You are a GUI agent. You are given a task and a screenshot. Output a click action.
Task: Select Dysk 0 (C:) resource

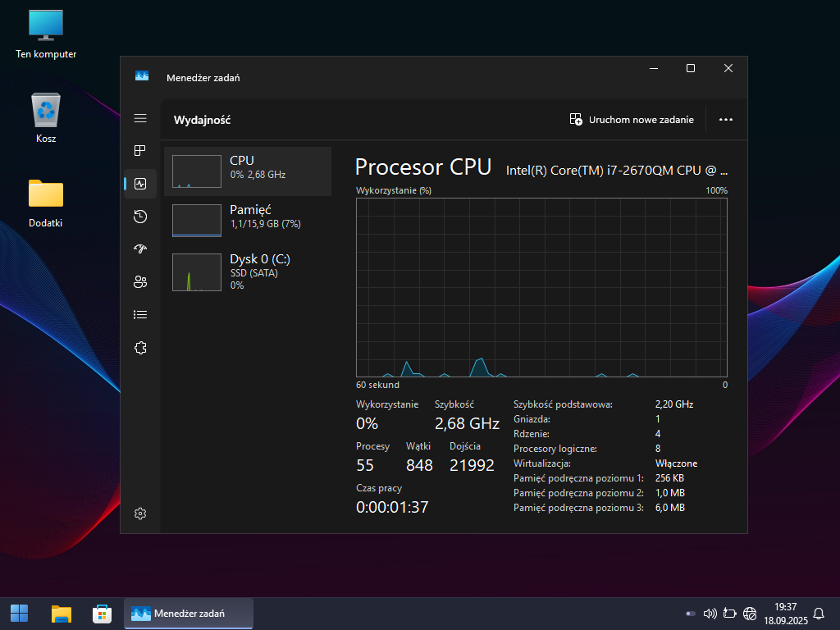pyautogui.click(x=248, y=271)
